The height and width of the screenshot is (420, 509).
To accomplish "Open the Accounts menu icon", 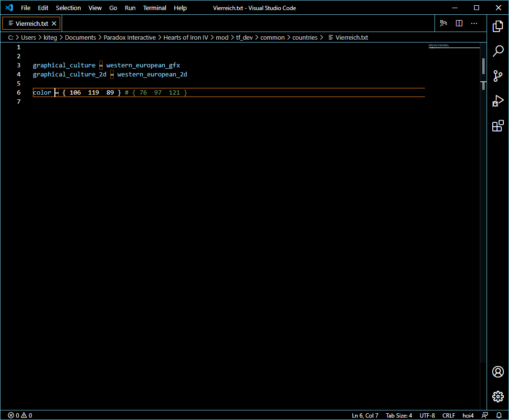I will [x=498, y=372].
